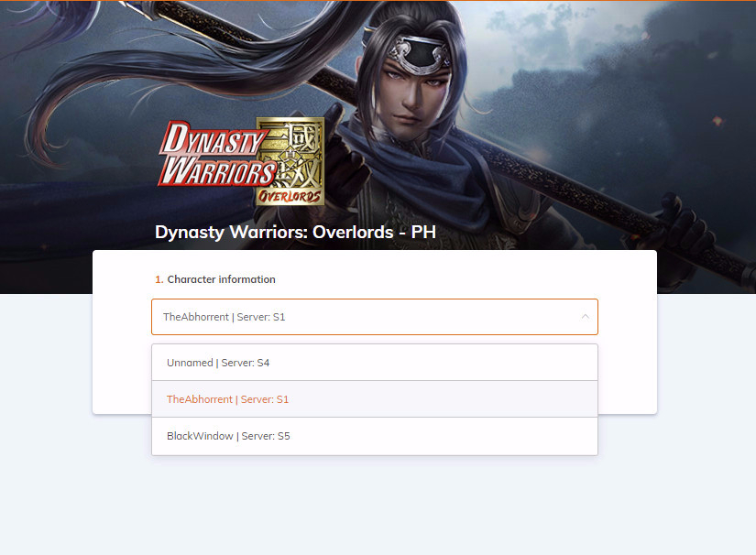This screenshot has height=555, width=756.
Task: Click the orange step number 1
Action: [159, 279]
